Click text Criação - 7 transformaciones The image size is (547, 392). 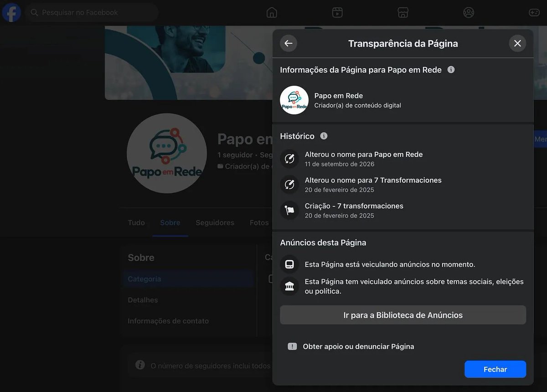point(354,206)
